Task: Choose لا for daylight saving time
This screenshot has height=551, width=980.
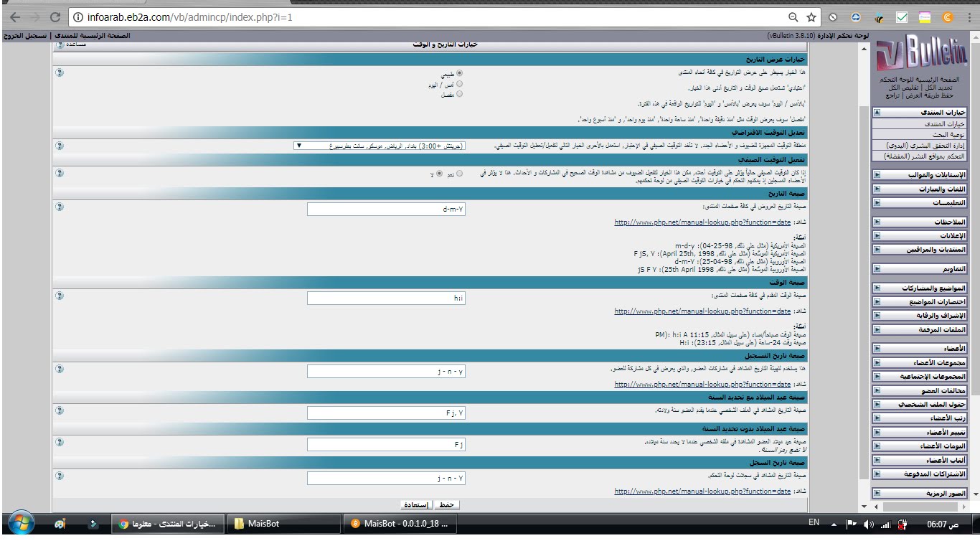Action: (x=438, y=173)
